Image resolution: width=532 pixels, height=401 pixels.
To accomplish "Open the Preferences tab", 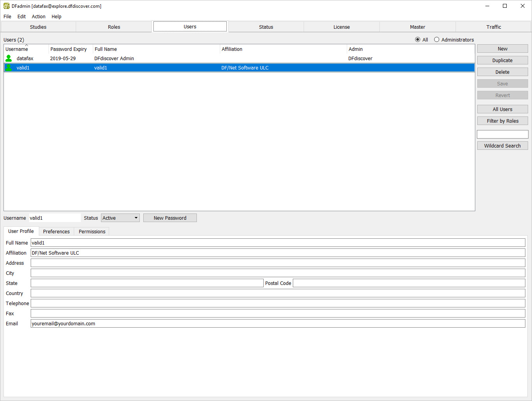I will (x=56, y=231).
